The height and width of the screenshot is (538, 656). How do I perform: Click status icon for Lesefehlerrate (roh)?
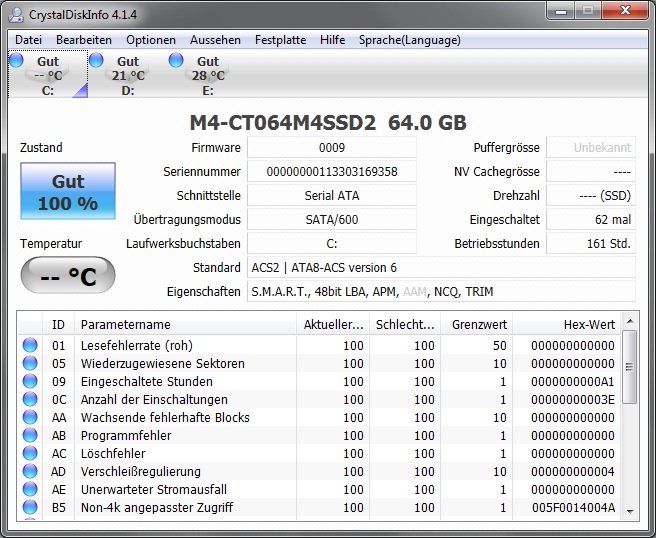(30, 346)
